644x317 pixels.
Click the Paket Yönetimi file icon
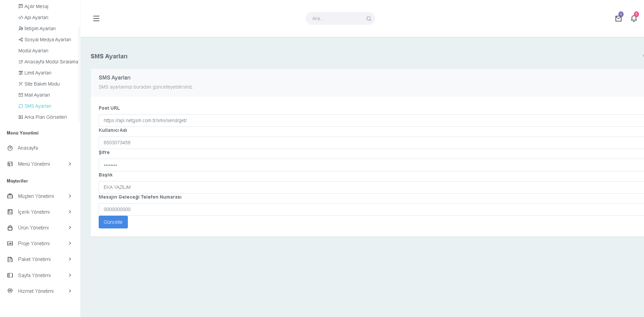pos(10,259)
